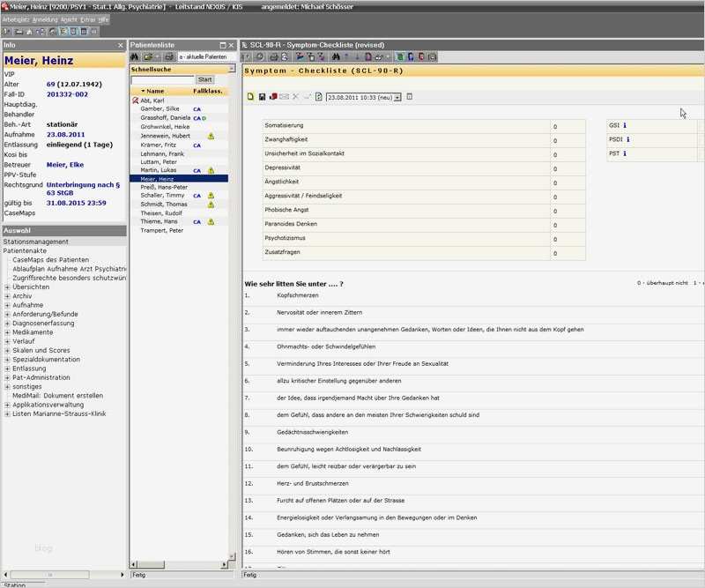Select patient Schmidt, Thomas in the list
The height and width of the screenshot is (588, 705).
click(x=164, y=204)
